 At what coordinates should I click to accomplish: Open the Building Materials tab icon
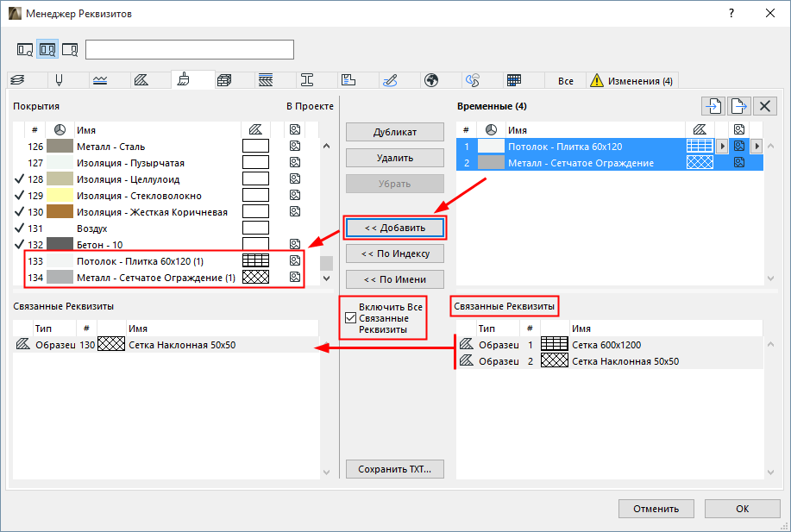click(266, 79)
